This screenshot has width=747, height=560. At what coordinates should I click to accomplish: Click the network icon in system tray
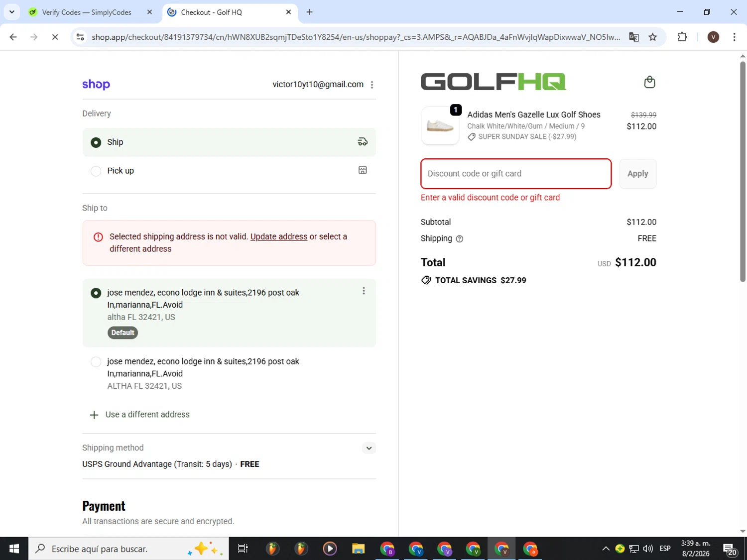pyautogui.click(x=634, y=549)
